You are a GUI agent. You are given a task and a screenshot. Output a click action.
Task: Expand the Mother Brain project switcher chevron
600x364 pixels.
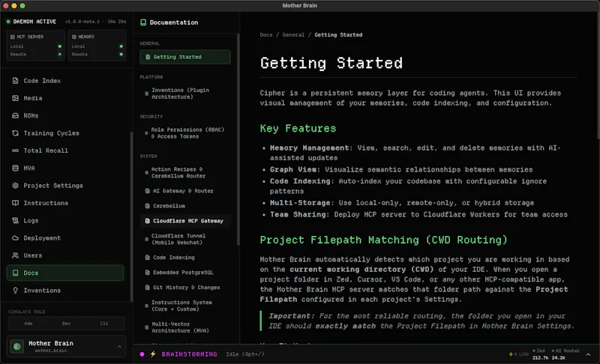click(x=119, y=347)
